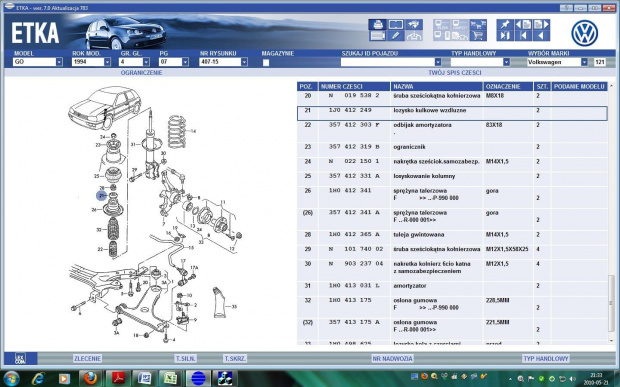This screenshot has height=387, width=620.
Task: Select part row 31 amortyzator
Action: [x=452, y=286]
